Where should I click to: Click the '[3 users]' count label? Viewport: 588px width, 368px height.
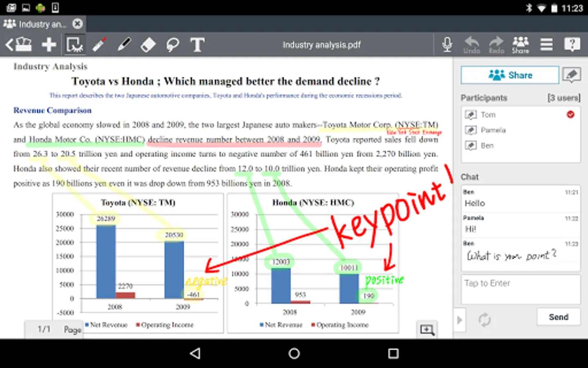(564, 98)
